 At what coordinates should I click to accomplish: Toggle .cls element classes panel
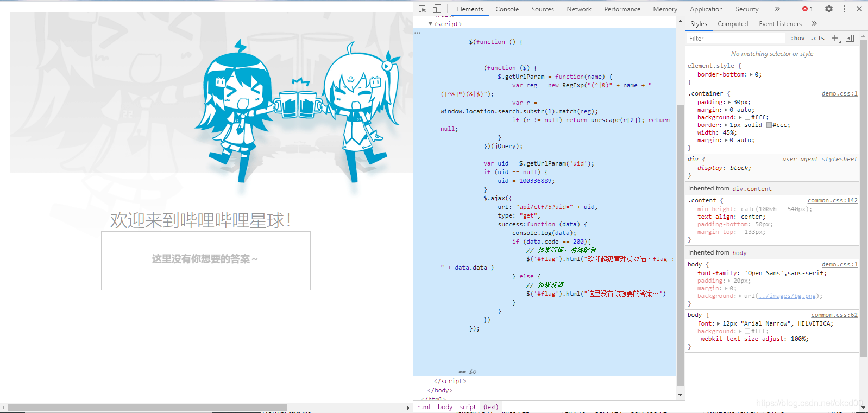tap(818, 38)
